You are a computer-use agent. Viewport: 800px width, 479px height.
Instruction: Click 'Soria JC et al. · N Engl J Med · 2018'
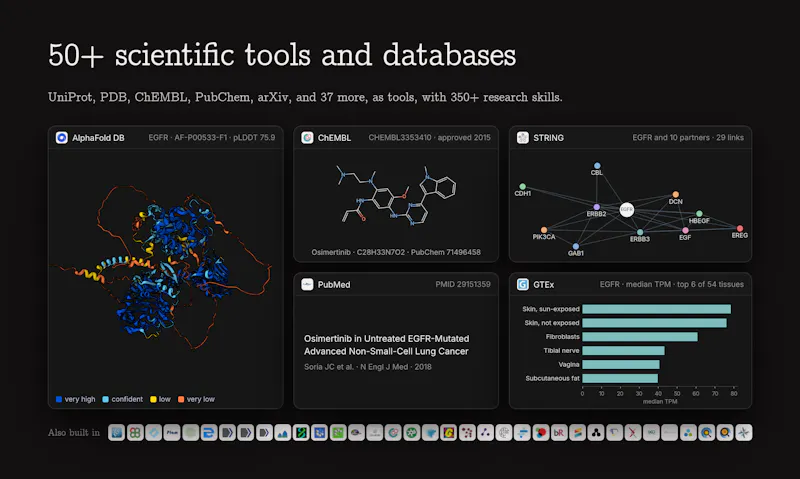point(368,367)
